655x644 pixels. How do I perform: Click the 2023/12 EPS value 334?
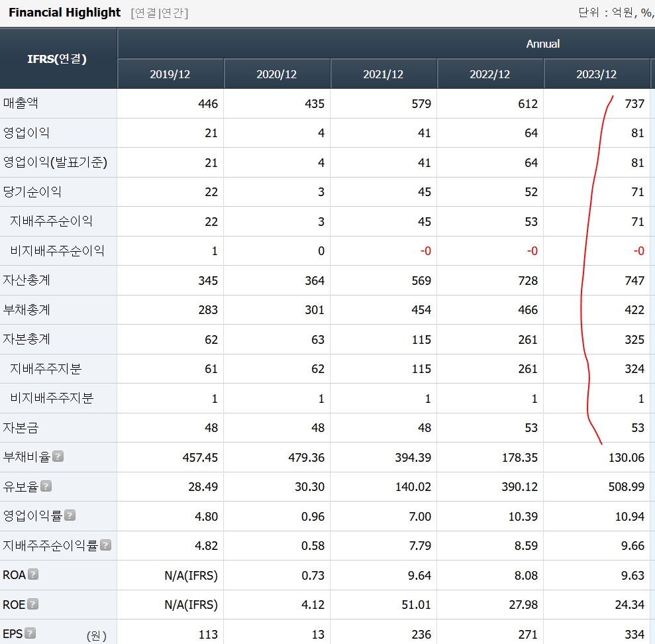tap(634, 635)
